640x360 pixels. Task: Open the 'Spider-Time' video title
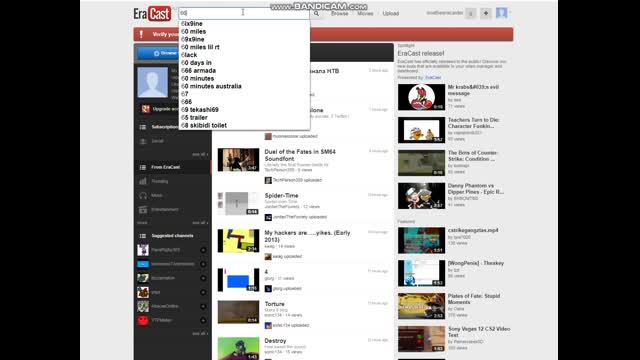coord(281,196)
